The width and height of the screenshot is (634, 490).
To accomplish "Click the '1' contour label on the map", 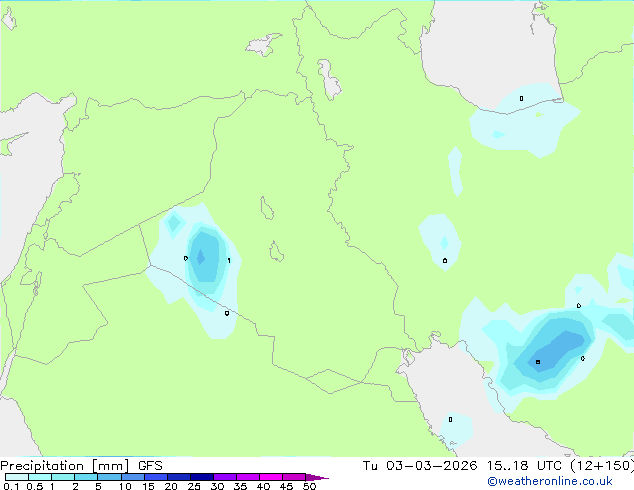I will pyautogui.click(x=229, y=260).
